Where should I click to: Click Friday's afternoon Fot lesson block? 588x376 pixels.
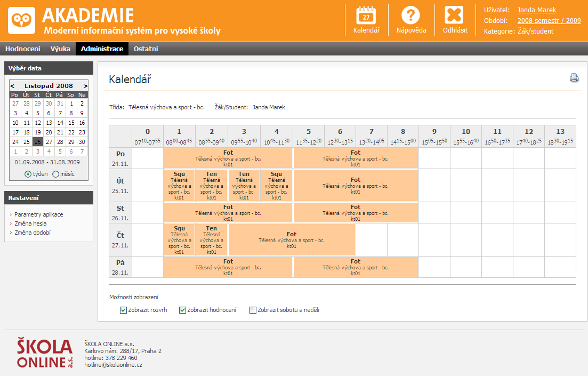click(356, 267)
